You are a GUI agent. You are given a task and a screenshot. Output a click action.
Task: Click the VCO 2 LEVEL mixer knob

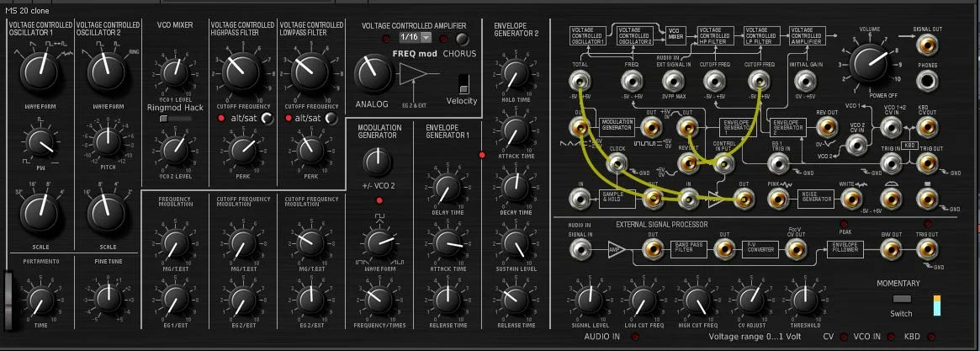point(174,150)
